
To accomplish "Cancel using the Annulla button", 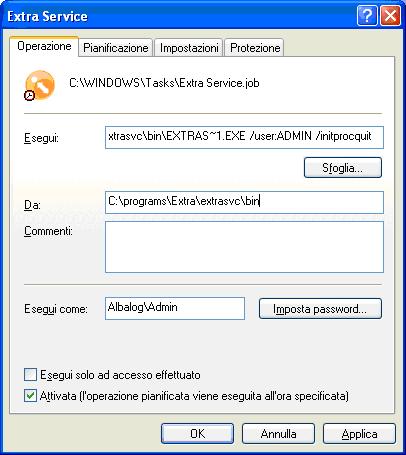I will coord(278,434).
